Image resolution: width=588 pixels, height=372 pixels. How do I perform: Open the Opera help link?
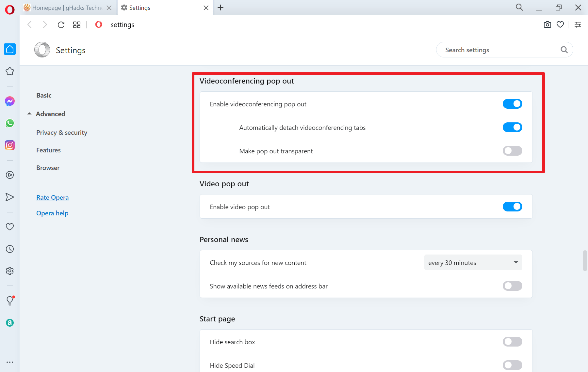[52, 213]
